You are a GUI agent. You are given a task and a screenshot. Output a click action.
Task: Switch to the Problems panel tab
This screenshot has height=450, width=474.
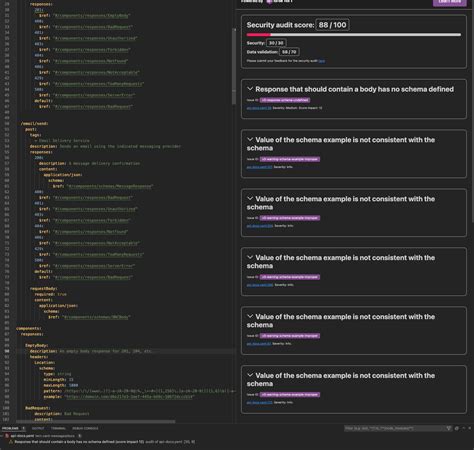coord(10,428)
